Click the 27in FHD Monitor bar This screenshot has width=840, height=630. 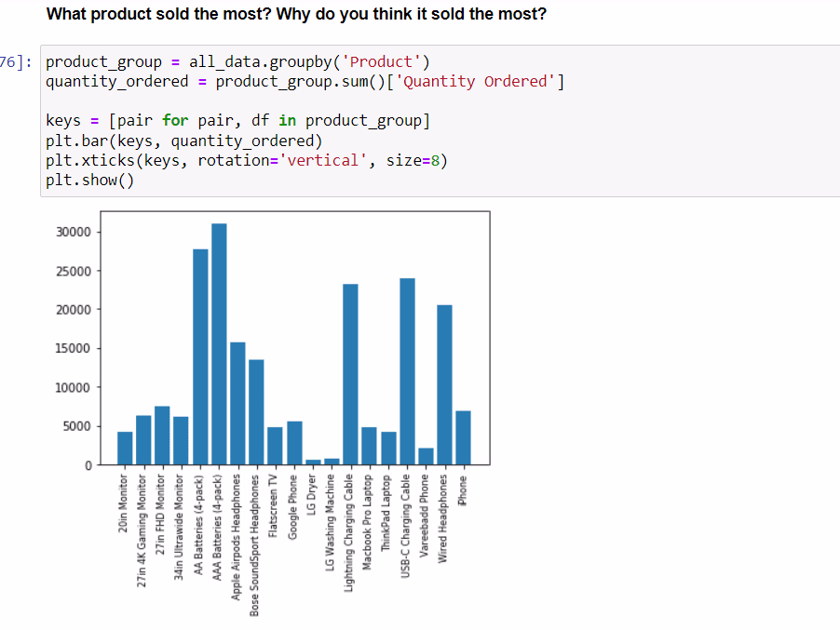click(x=162, y=436)
